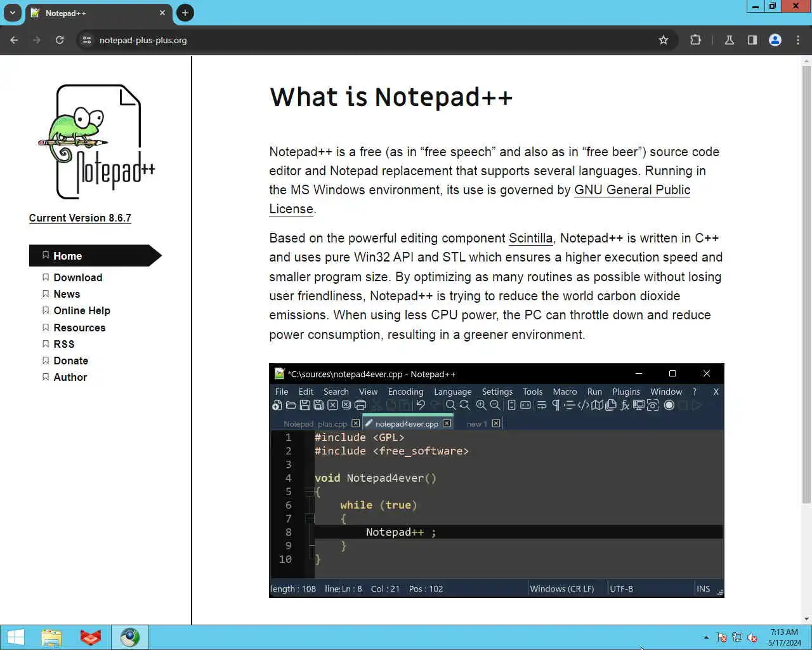Image resolution: width=812 pixels, height=650 pixels.
Task: Open the Extensions puzzle icon
Action: pyautogui.click(x=695, y=40)
